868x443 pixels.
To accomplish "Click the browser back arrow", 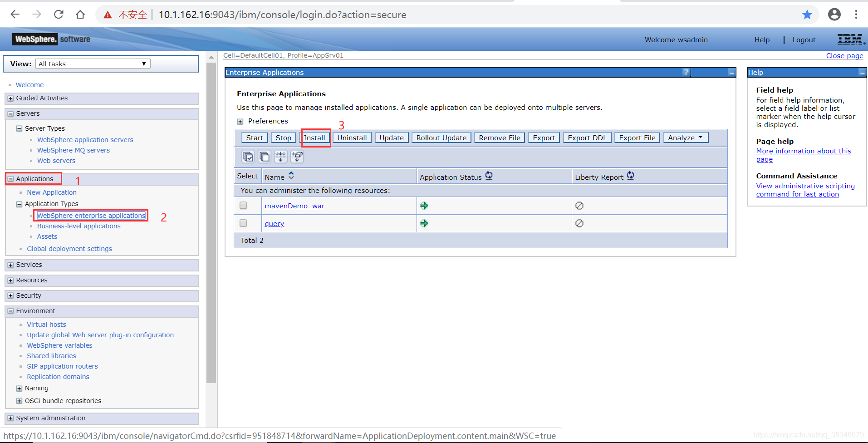I will click(x=15, y=15).
